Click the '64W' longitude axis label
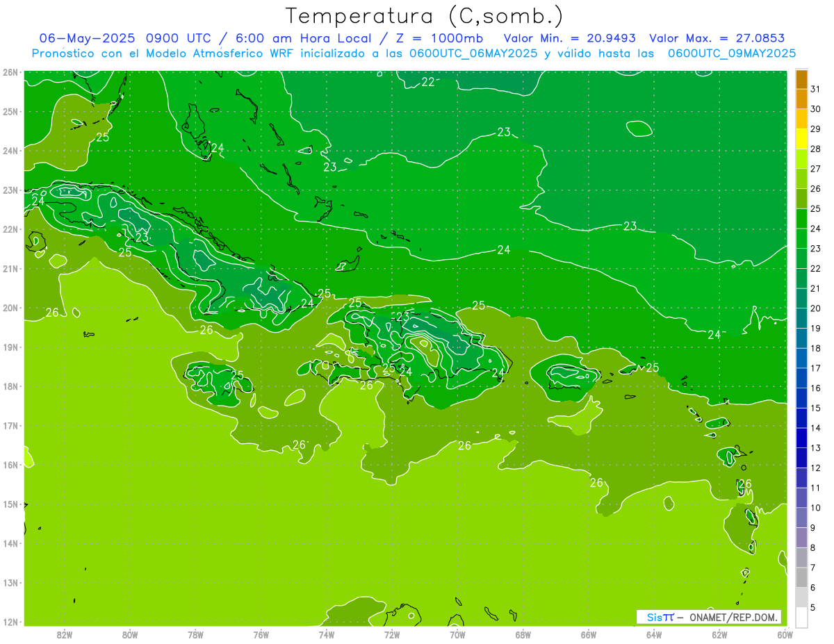Screen dimensions: 834x644 [654, 634]
